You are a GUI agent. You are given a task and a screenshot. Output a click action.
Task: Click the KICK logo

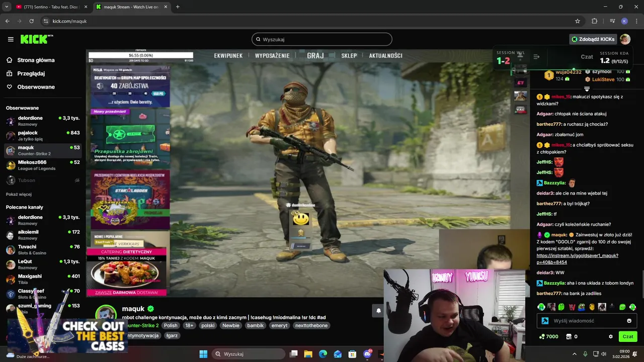tap(36, 39)
